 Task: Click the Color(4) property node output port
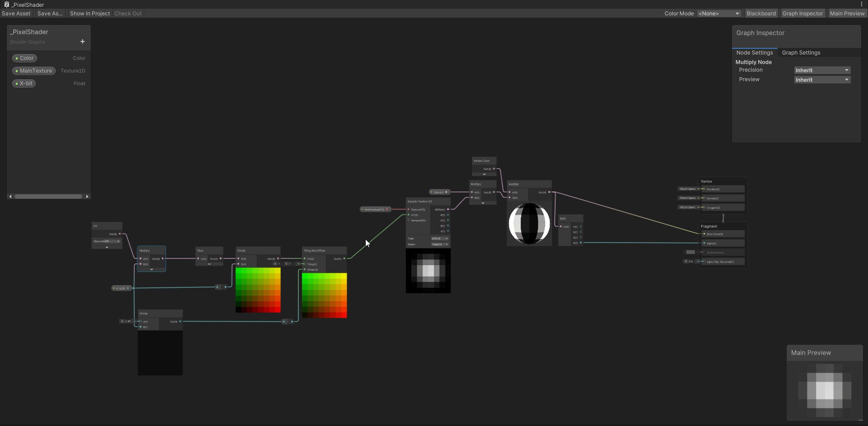[x=446, y=192]
